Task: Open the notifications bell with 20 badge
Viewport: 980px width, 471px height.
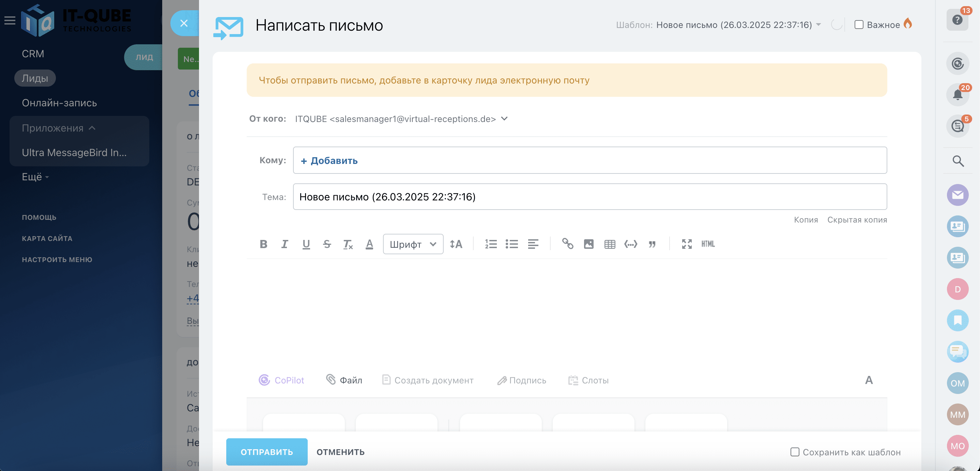Action: [957, 94]
